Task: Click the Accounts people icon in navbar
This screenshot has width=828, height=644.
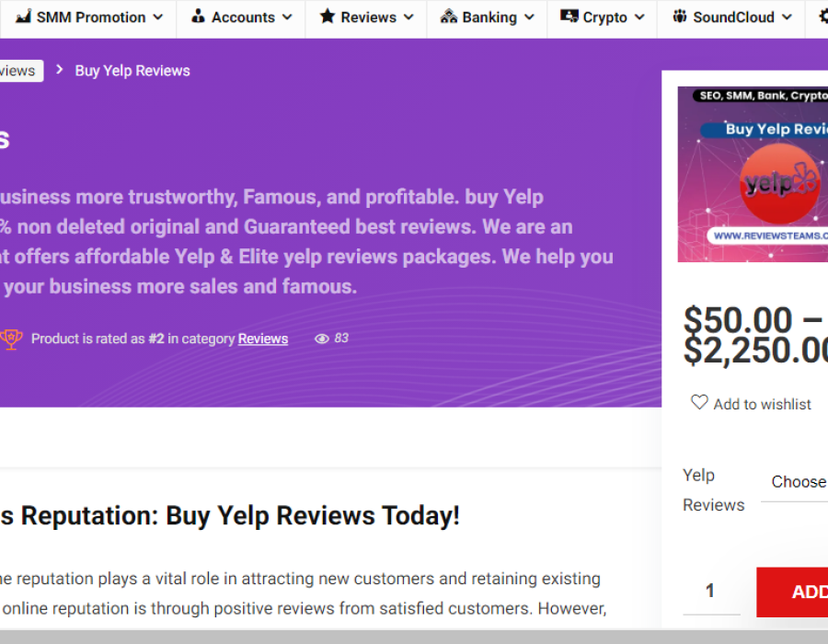Action: tap(198, 17)
